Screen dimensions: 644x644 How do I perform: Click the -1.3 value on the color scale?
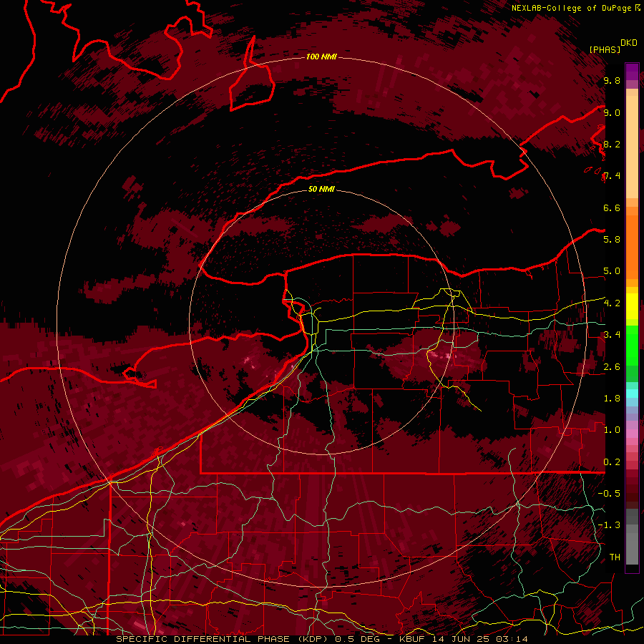coord(609,525)
